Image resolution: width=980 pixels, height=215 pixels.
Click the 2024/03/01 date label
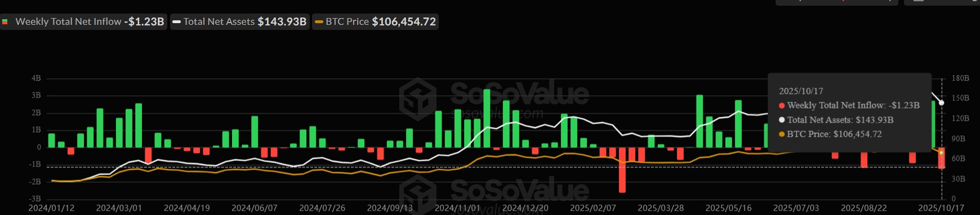point(119,208)
